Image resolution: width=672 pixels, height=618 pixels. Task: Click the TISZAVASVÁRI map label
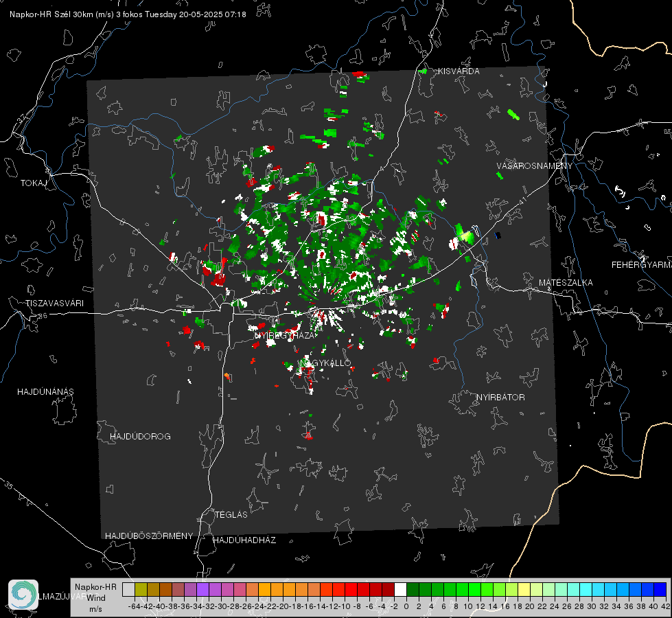55,304
